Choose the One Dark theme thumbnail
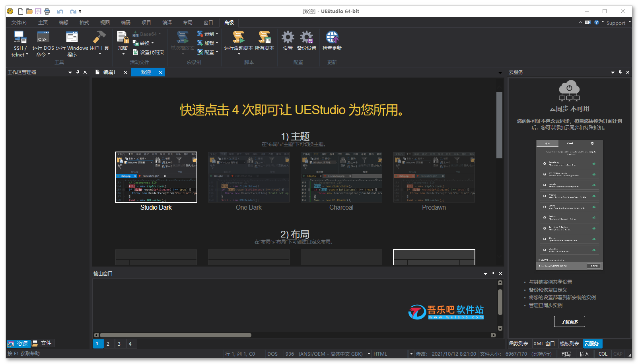Image resolution: width=638 pixels, height=364 pixels. (249, 177)
